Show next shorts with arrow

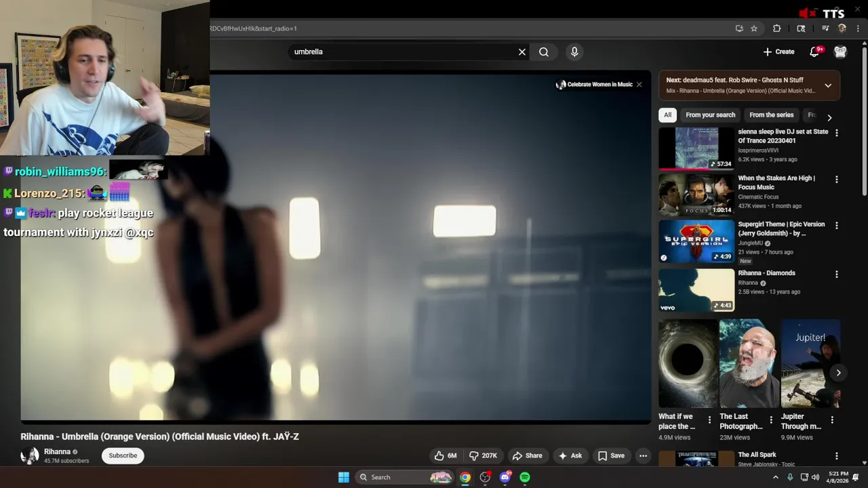point(838,373)
